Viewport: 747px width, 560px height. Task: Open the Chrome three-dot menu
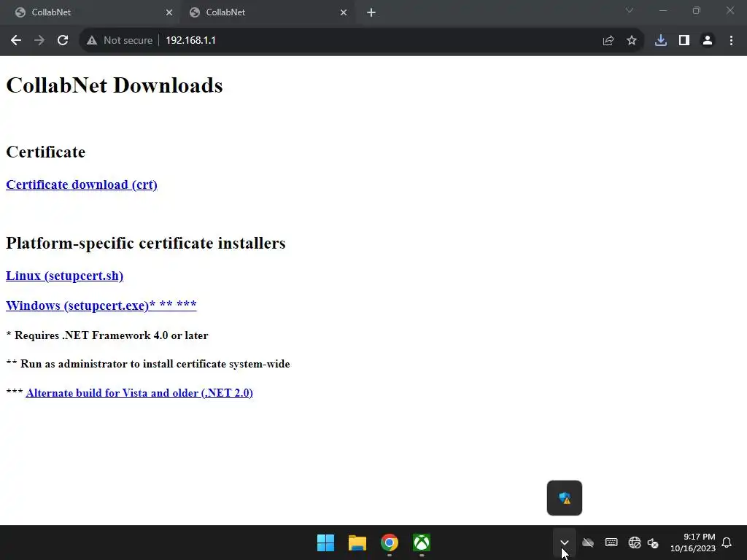click(x=731, y=41)
